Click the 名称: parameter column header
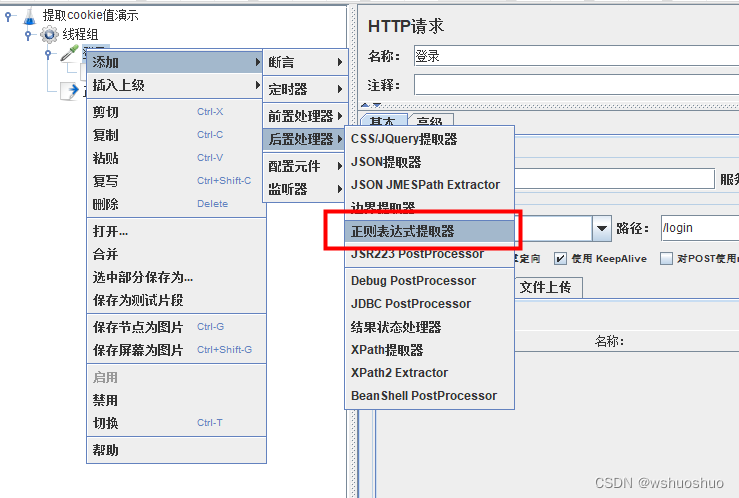 click(x=609, y=341)
